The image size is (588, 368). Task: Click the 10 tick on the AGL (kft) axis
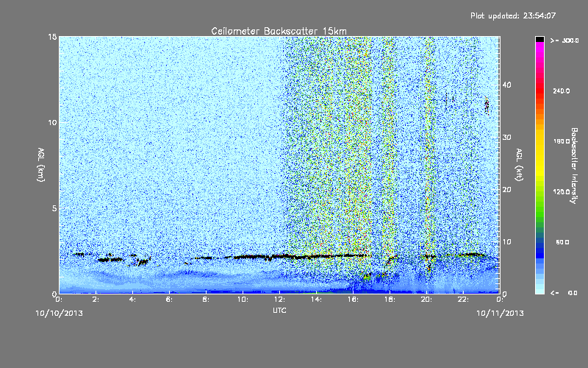click(x=506, y=242)
